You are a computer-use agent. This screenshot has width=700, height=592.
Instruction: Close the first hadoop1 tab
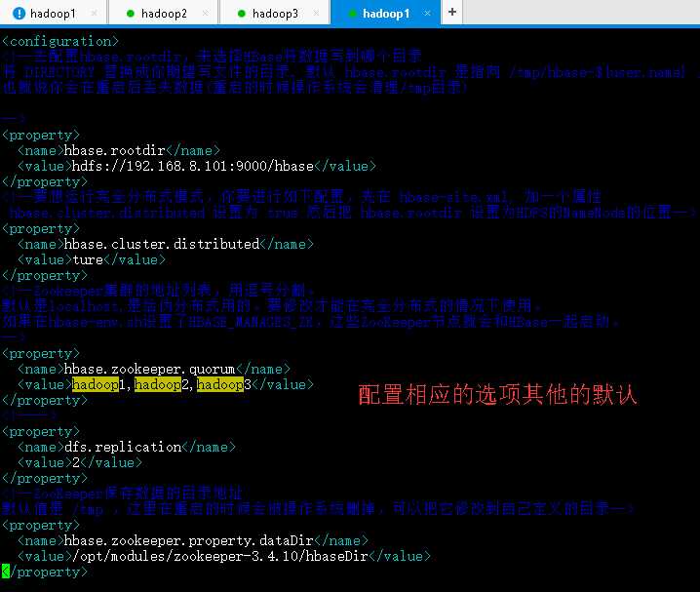(x=95, y=14)
